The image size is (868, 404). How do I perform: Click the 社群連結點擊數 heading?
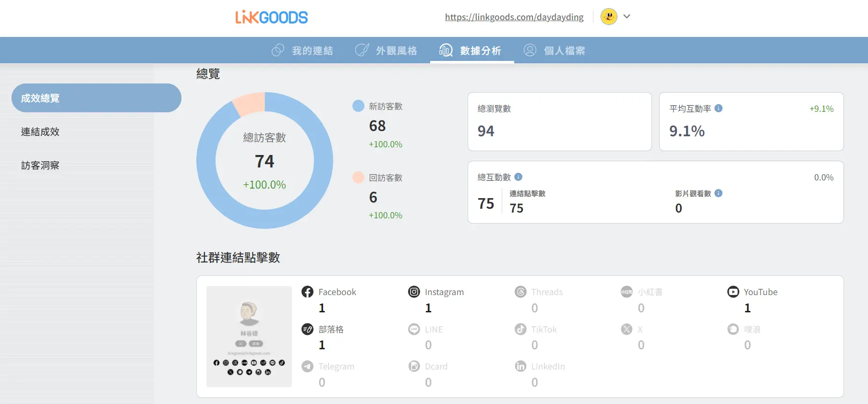tap(238, 258)
